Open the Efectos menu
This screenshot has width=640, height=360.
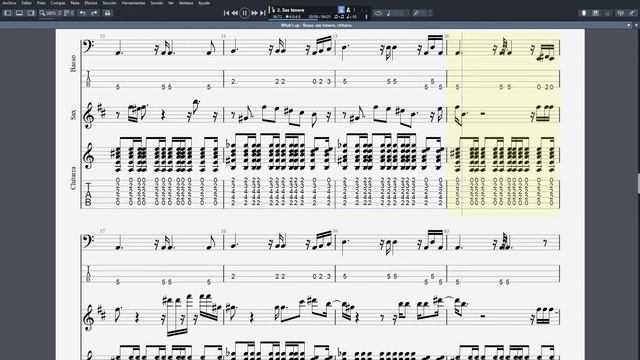pos(91,3)
